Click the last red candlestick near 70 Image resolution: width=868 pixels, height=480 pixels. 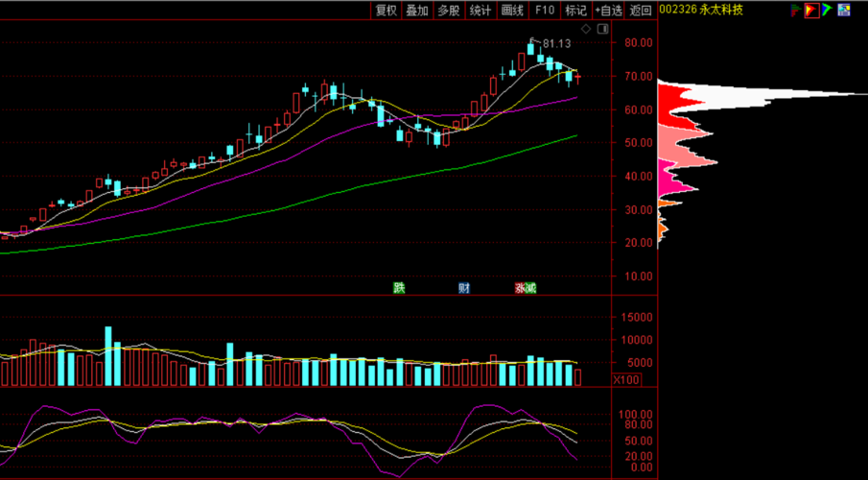click(x=578, y=78)
